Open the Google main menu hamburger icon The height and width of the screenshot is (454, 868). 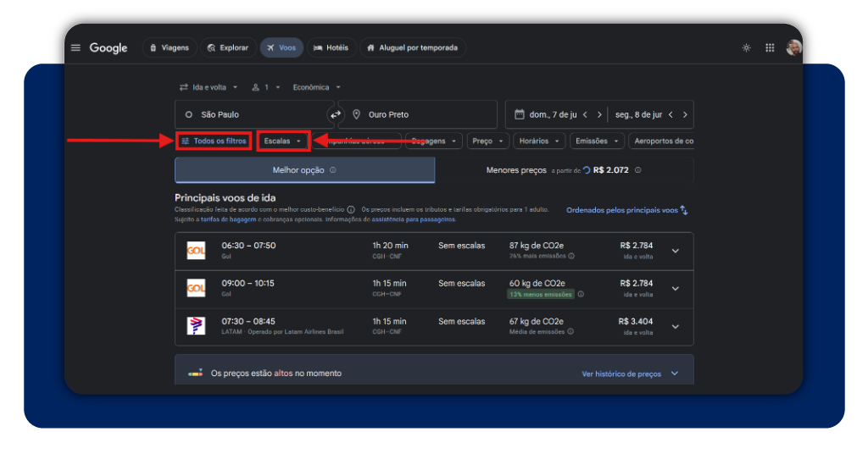tap(75, 47)
